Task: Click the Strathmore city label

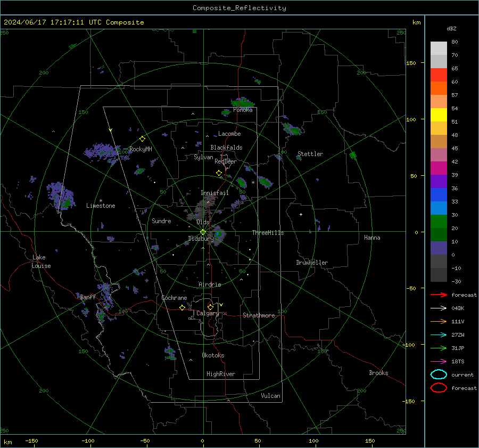Action: click(x=259, y=315)
